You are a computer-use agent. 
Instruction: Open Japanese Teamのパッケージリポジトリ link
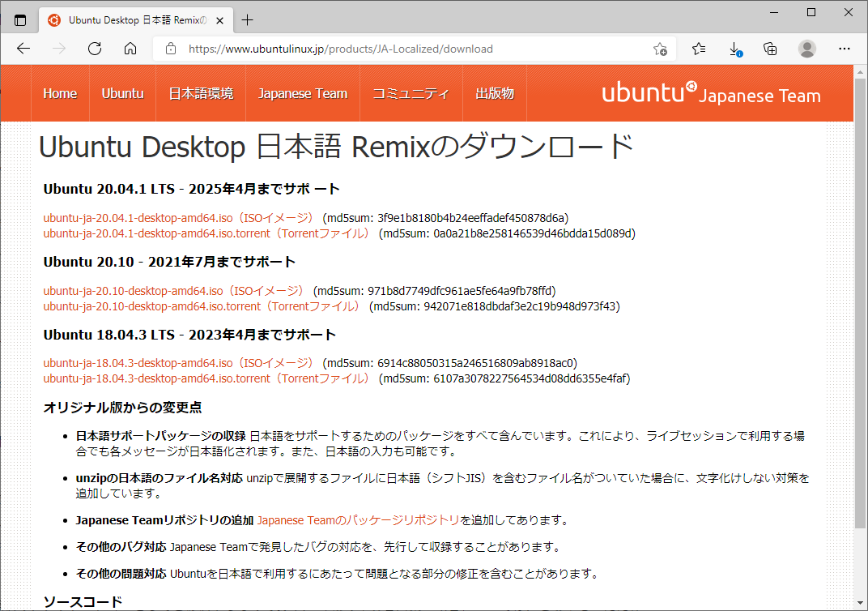[358, 520]
